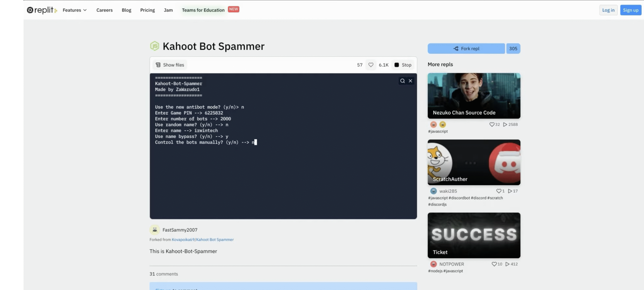Click the heart like icon beside 57
This screenshot has width=644, height=290.
371,65
